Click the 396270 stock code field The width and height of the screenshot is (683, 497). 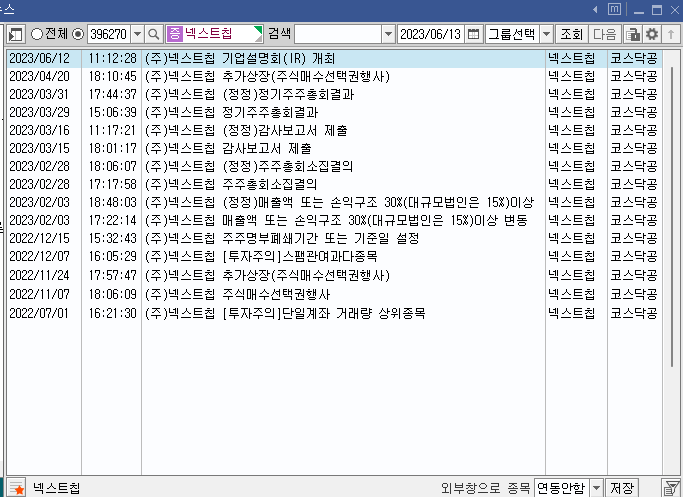coord(108,34)
